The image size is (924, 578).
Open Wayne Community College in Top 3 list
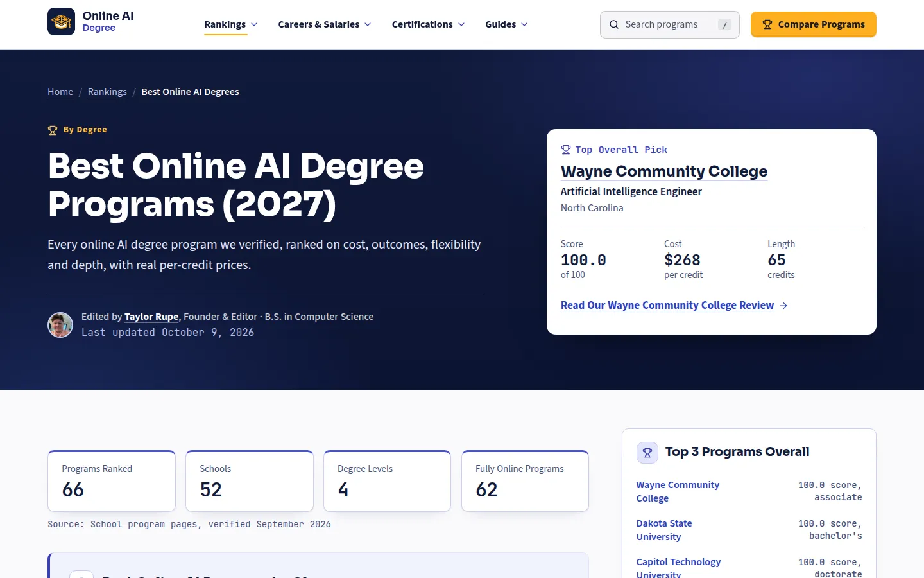click(678, 491)
